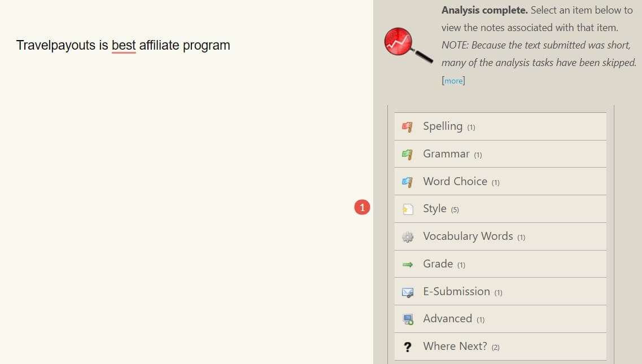
Task: Click the question mark Where Next icon
Action: [408, 347]
